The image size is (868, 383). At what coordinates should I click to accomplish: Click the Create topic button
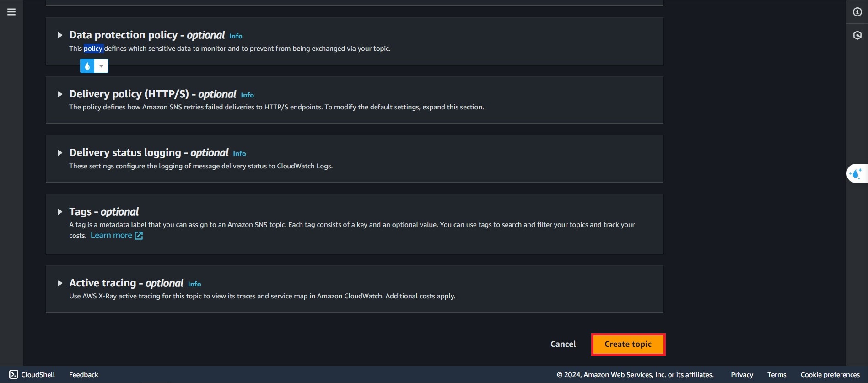(628, 344)
